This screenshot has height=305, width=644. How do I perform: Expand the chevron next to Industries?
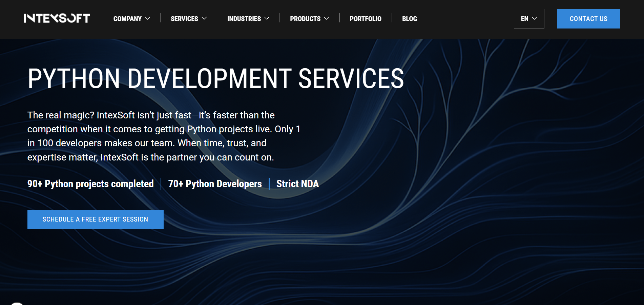(267, 19)
